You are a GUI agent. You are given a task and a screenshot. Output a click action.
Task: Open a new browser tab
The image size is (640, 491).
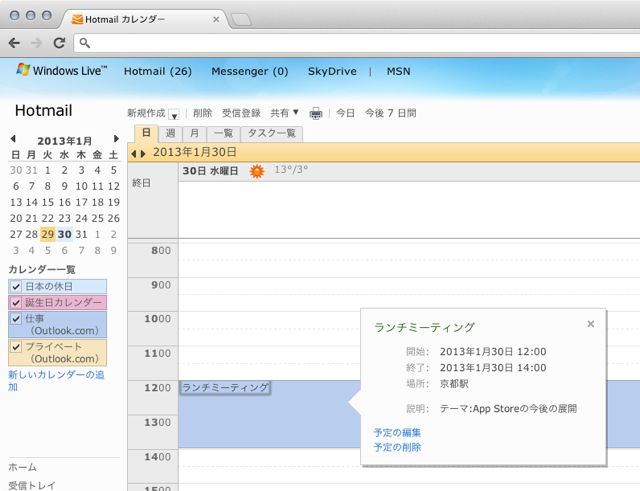241,19
